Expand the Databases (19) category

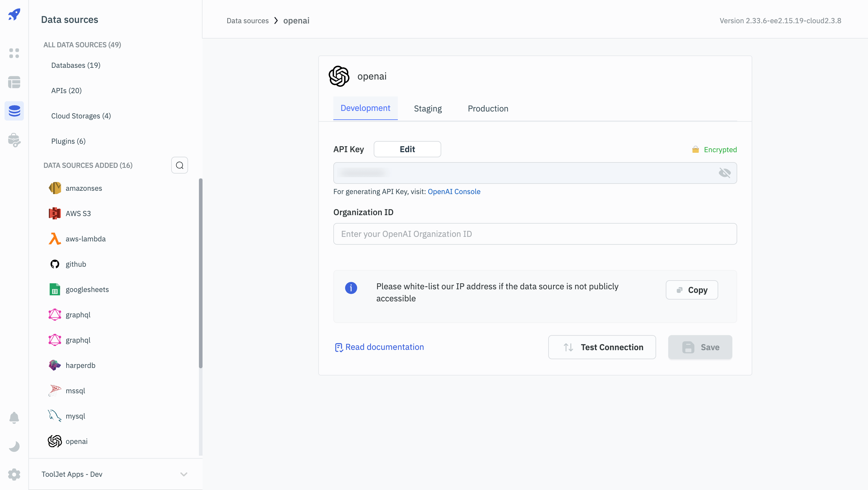[x=76, y=65]
